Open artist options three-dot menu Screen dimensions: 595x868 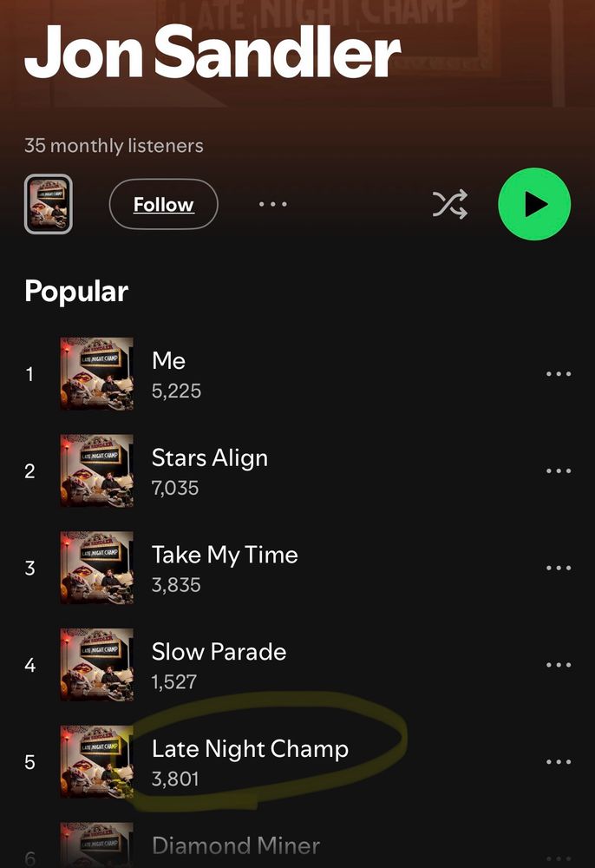[x=273, y=204]
